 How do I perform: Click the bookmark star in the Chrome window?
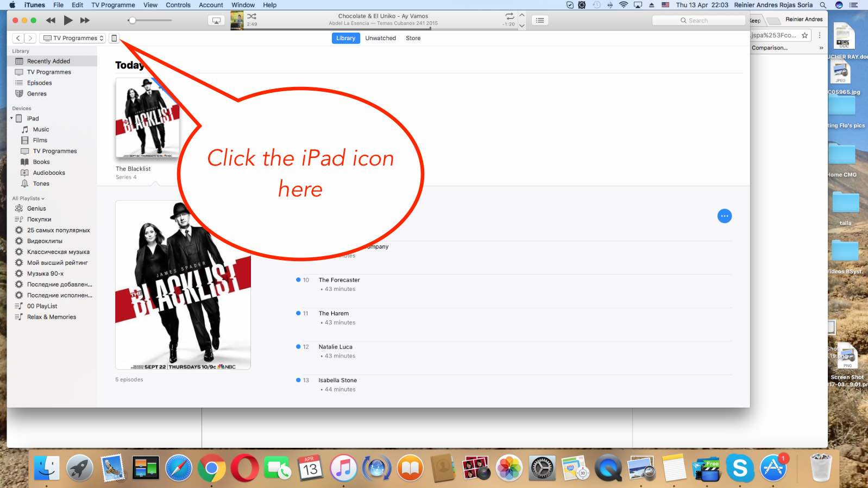point(805,35)
